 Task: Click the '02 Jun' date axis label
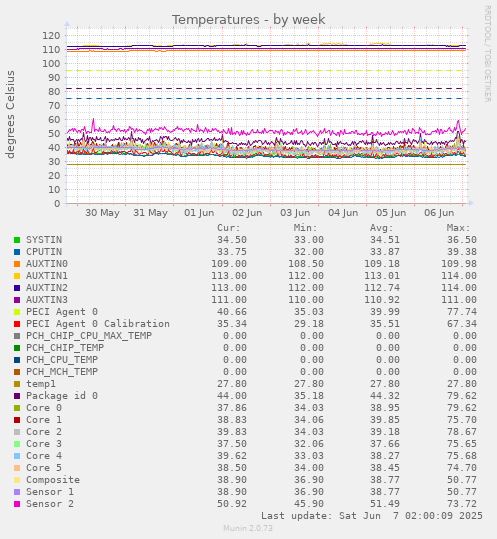click(x=247, y=213)
